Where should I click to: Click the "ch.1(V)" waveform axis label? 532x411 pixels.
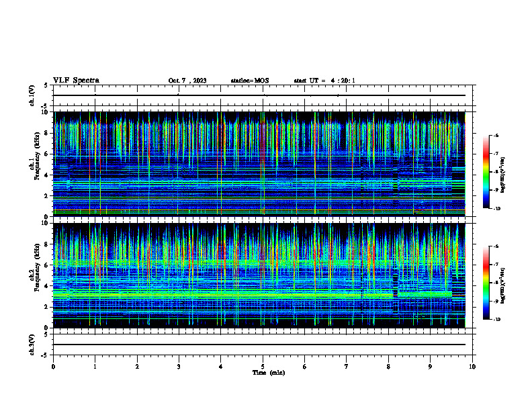pos(32,95)
